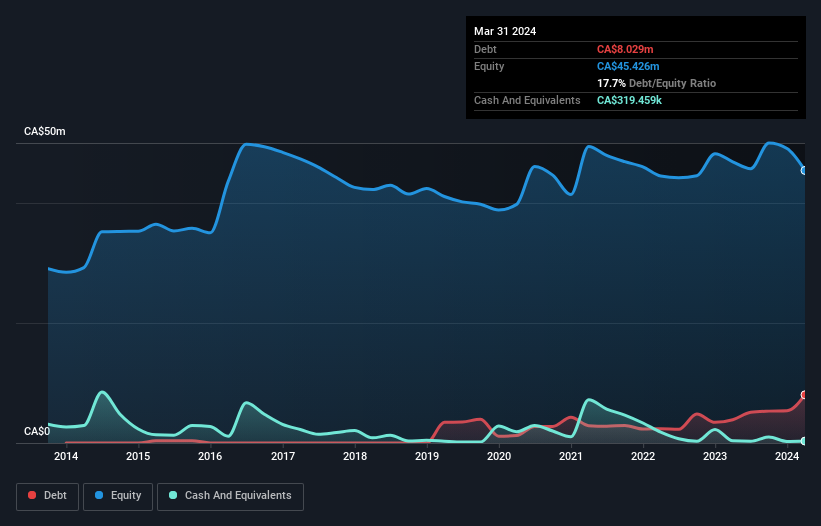Screen dimensions: 821x526
Task: Select the Debt endpoint marker on the red line
Action: tap(804, 395)
